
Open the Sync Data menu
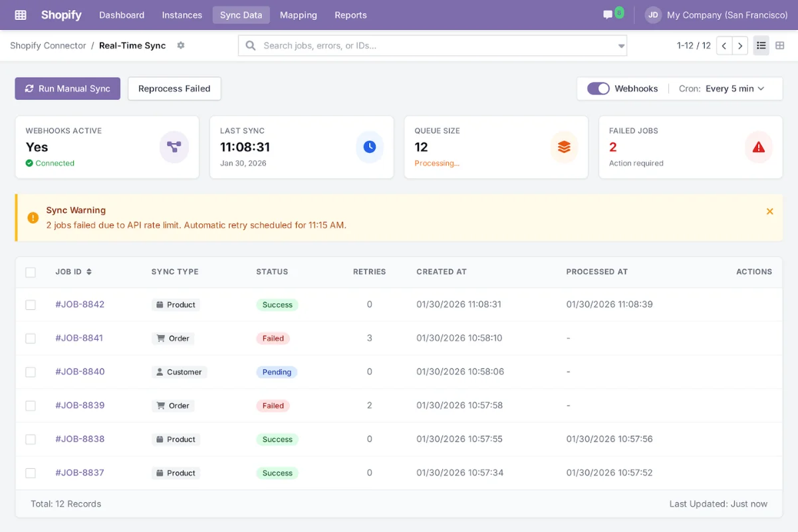[241, 15]
